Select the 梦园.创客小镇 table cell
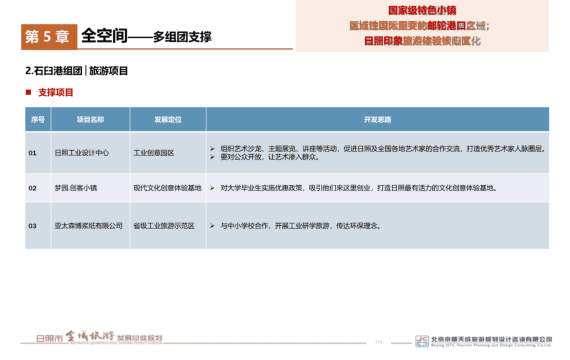The image size is (570, 360). [x=91, y=188]
